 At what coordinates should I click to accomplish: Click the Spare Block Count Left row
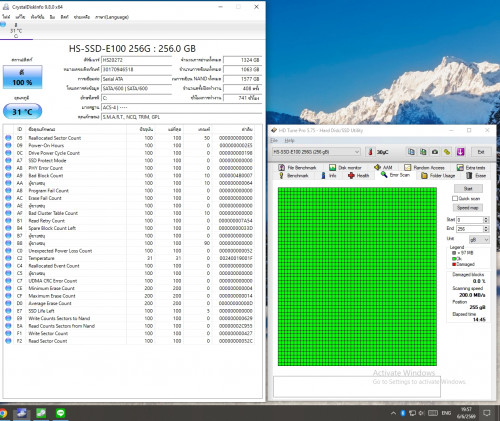click(129, 228)
